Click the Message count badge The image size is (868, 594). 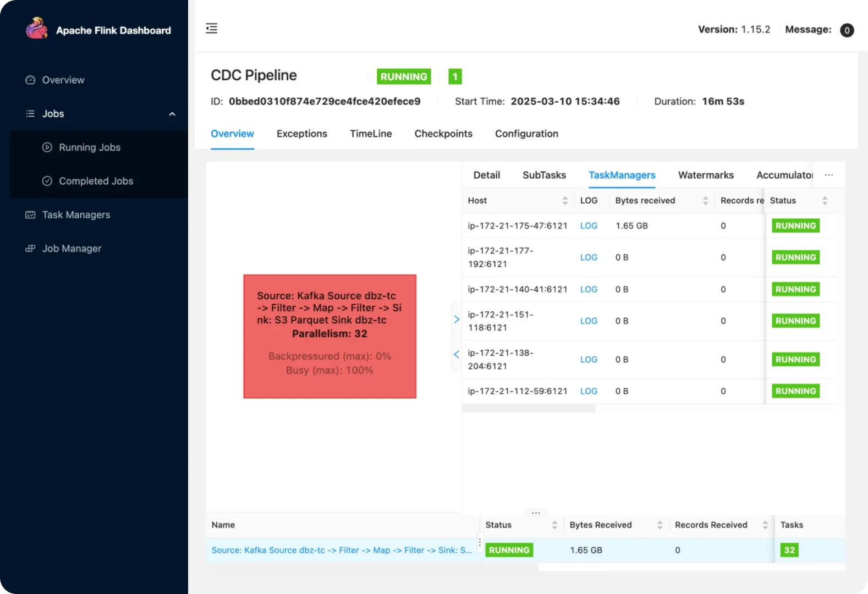pyautogui.click(x=847, y=30)
